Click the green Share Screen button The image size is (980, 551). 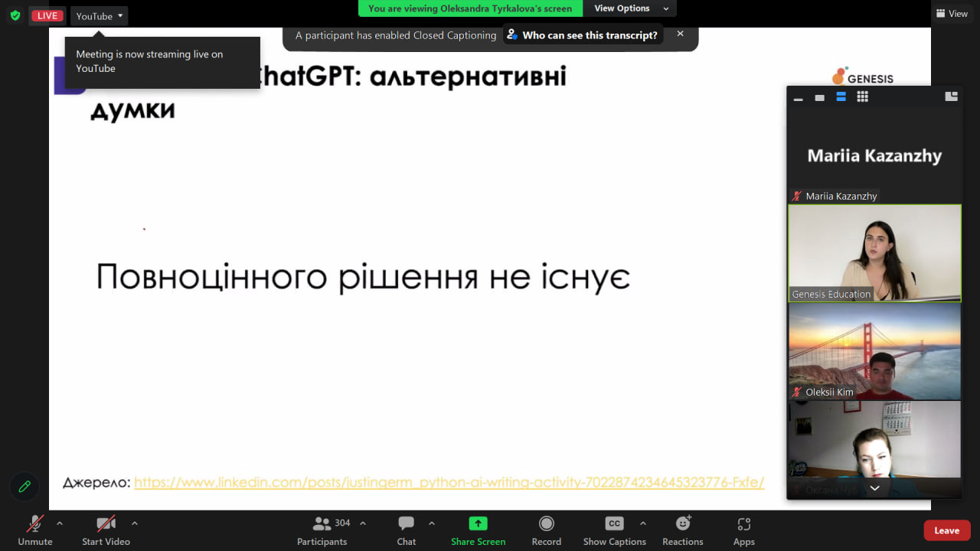pos(478,530)
